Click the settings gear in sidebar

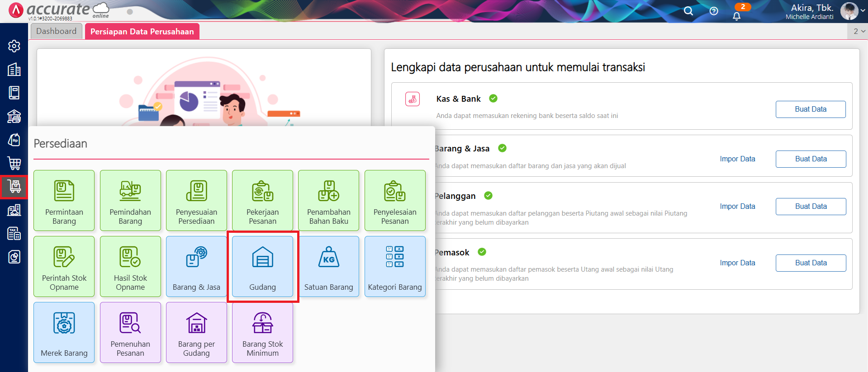coord(14,46)
